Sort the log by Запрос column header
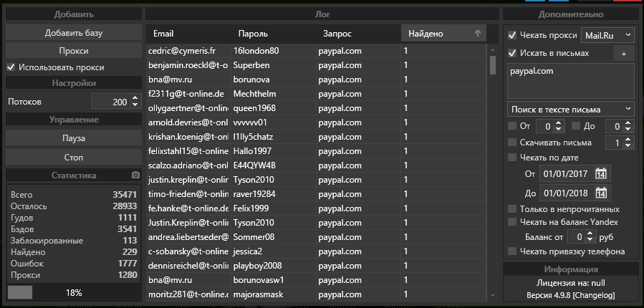This screenshot has width=644, height=308. click(x=337, y=34)
